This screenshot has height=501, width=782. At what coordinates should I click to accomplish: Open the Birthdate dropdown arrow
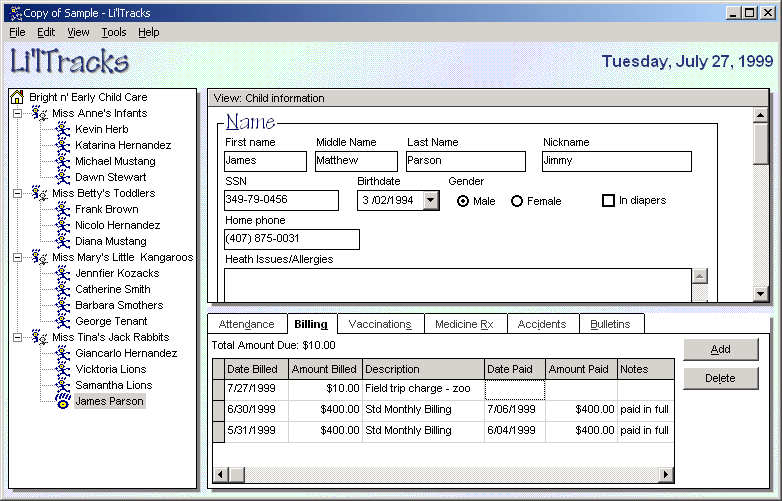(x=430, y=200)
